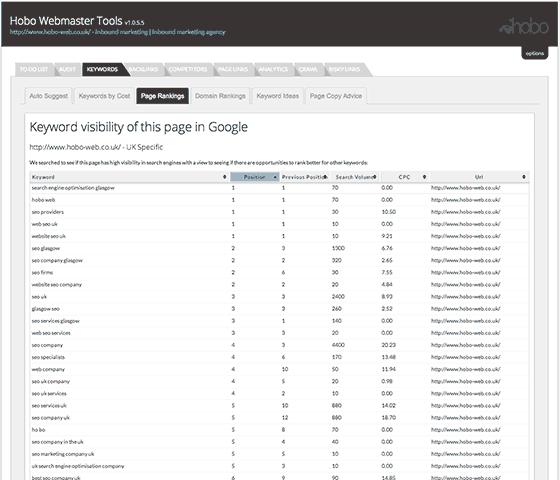Click search volume 4400 in seo company row
The width and height of the screenshot is (560, 480).
click(x=338, y=345)
